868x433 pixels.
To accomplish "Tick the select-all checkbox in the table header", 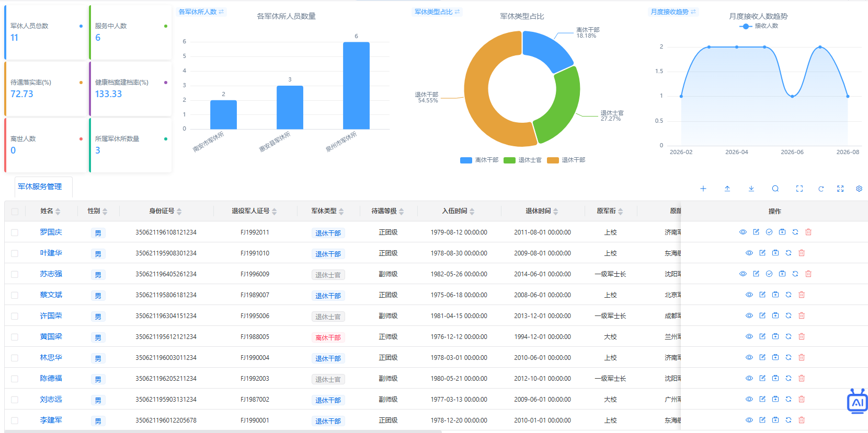I will click(15, 212).
